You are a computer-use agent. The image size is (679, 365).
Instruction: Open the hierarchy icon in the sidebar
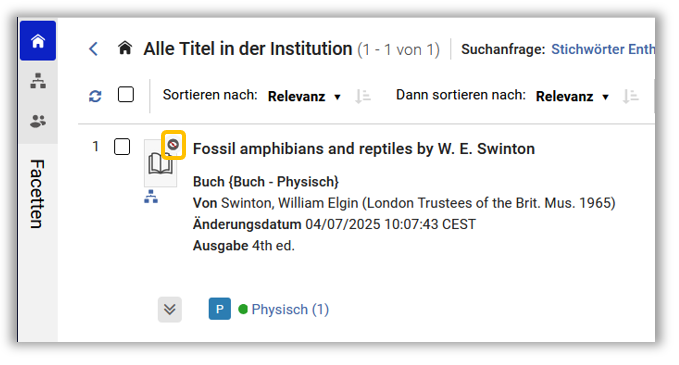pyautogui.click(x=38, y=81)
